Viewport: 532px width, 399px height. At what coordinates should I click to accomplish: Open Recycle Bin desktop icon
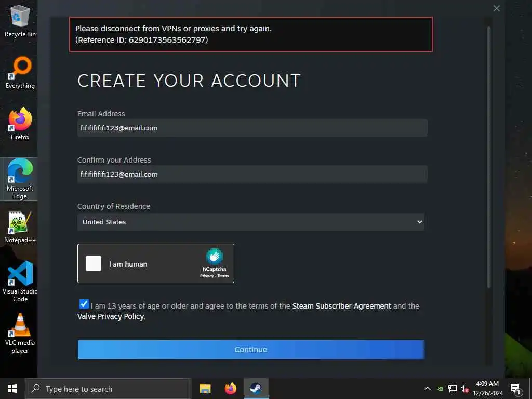[20, 21]
